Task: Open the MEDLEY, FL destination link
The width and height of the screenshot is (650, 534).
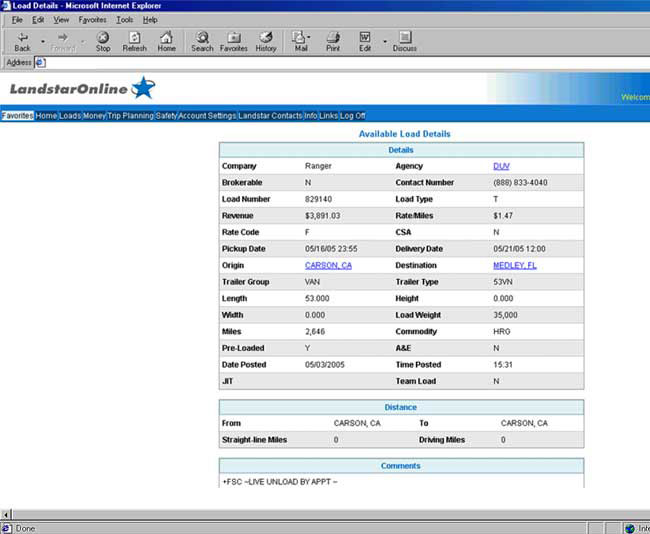Action: click(x=515, y=265)
